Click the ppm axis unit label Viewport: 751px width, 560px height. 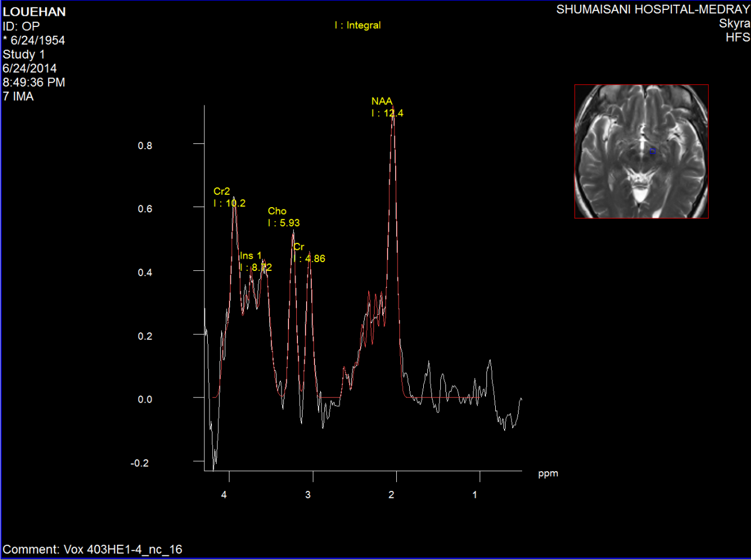pos(548,474)
